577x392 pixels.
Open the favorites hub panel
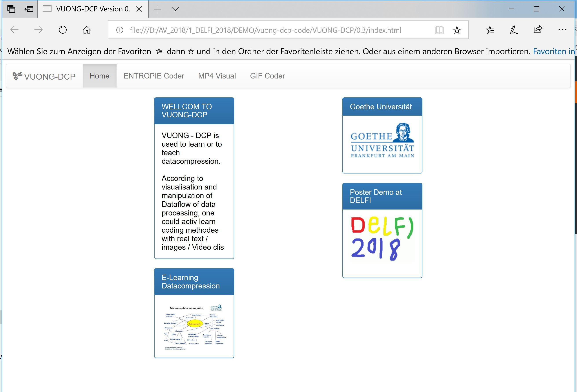[490, 30]
